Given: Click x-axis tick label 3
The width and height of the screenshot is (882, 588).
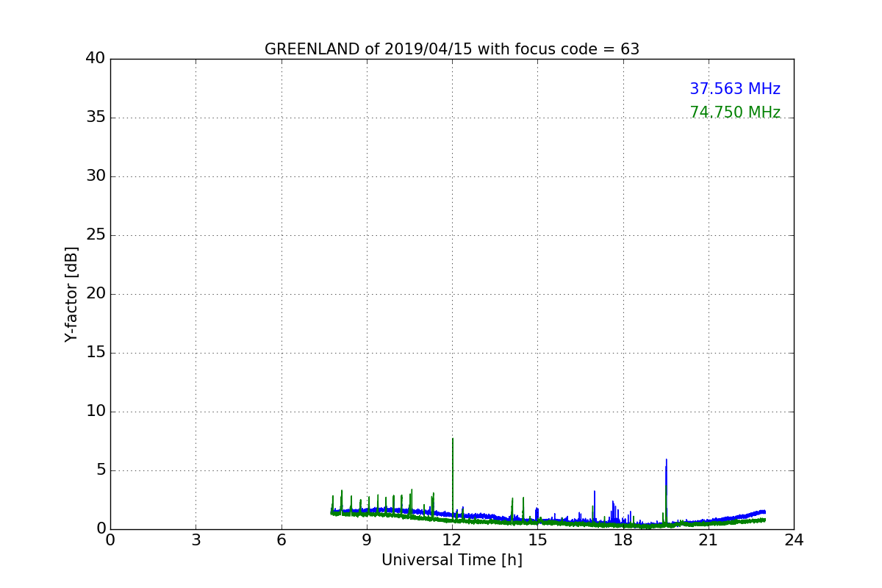Looking at the screenshot, I should pyautogui.click(x=196, y=540).
